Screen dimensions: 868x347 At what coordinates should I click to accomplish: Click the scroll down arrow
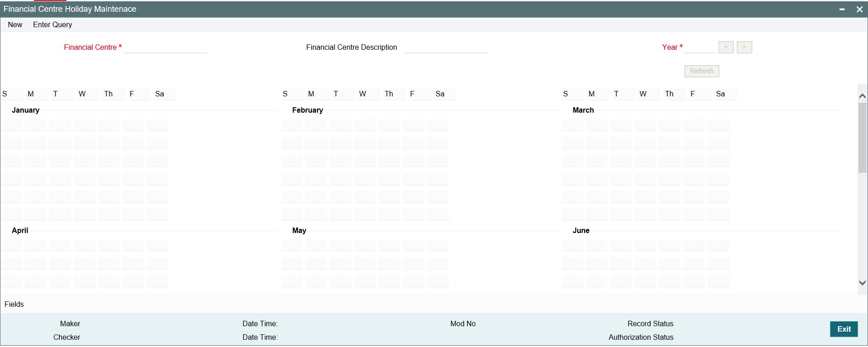tap(863, 283)
